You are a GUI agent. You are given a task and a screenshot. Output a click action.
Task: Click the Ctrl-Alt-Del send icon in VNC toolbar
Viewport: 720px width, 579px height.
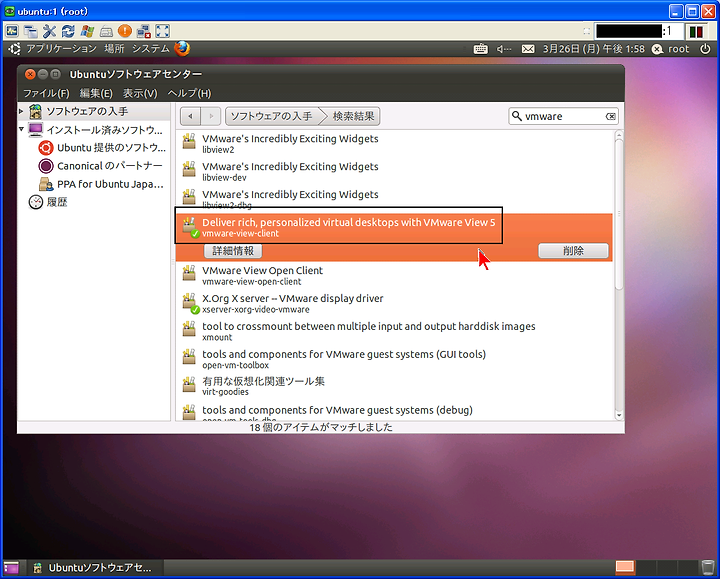(x=12, y=31)
